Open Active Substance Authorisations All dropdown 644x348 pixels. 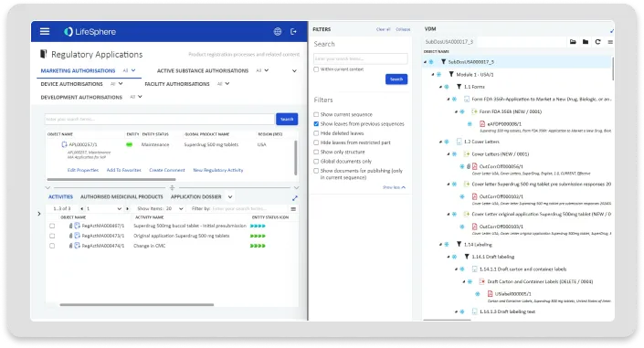(262, 70)
